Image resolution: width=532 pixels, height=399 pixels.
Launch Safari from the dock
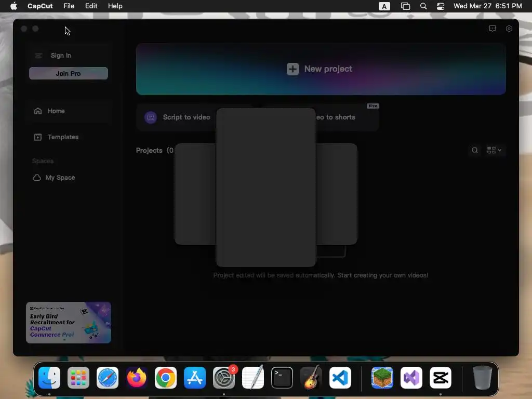point(108,378)
